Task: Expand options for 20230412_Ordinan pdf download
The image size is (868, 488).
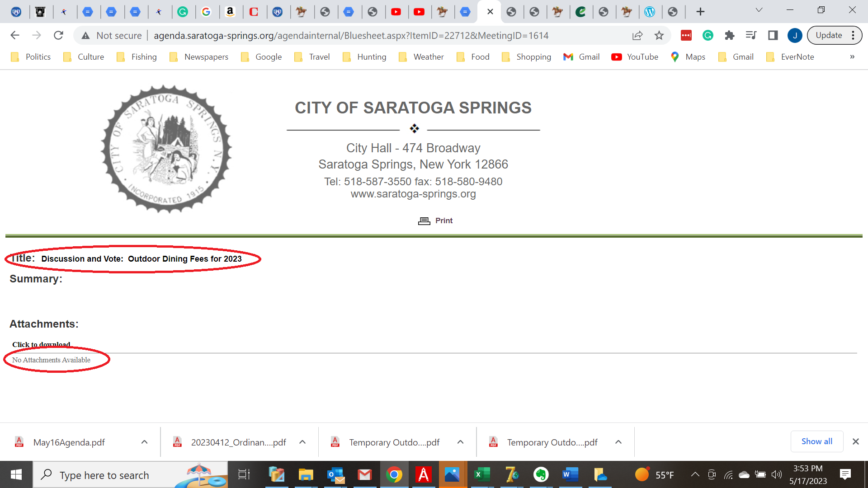Action: pyautogui.click(x=302, y=442)
